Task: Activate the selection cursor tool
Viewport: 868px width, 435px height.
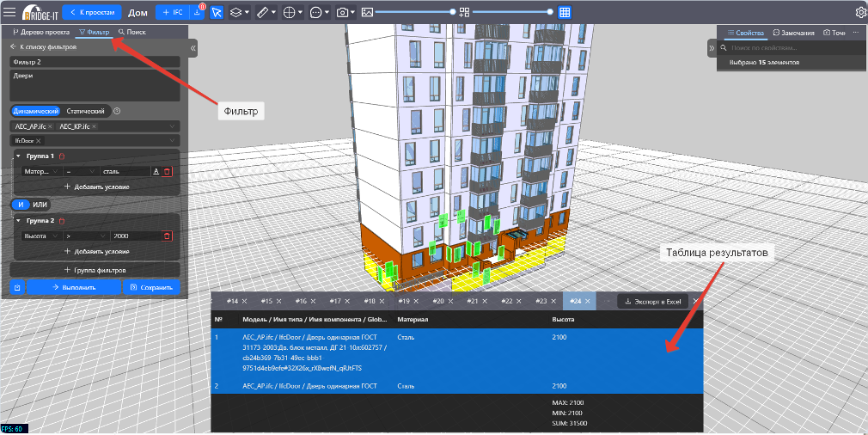Action: point(217,12)
